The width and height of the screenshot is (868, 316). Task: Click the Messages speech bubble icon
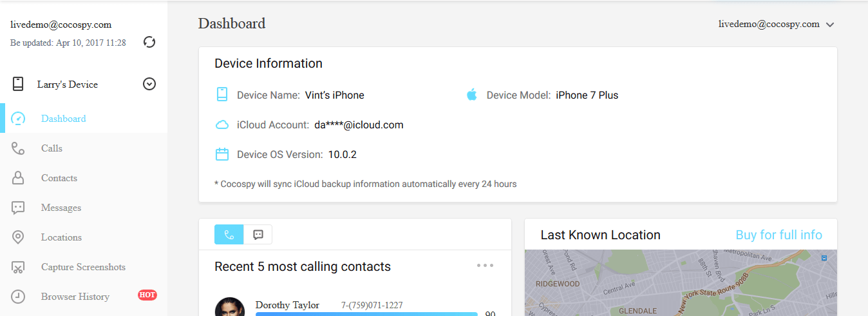point(19,208)
